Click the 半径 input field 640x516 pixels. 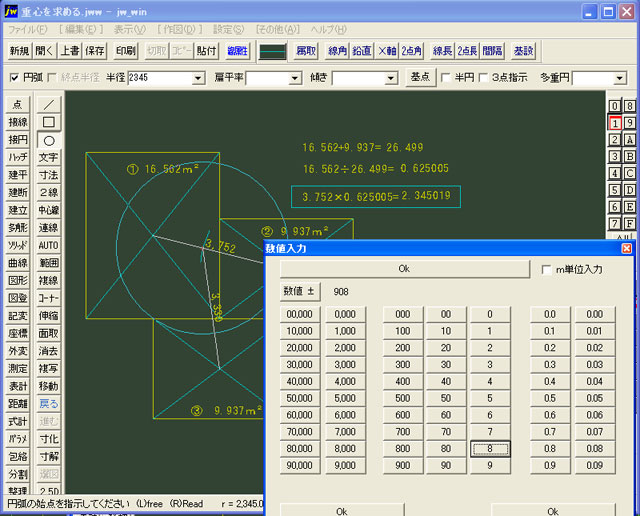click(x=160, y=78)
